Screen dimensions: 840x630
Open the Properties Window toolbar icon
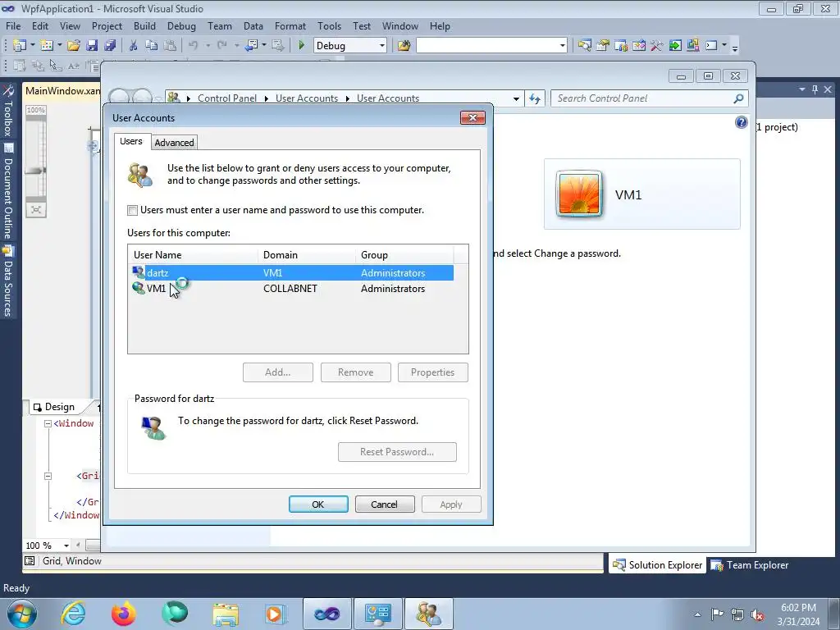[x=603, y=46]
